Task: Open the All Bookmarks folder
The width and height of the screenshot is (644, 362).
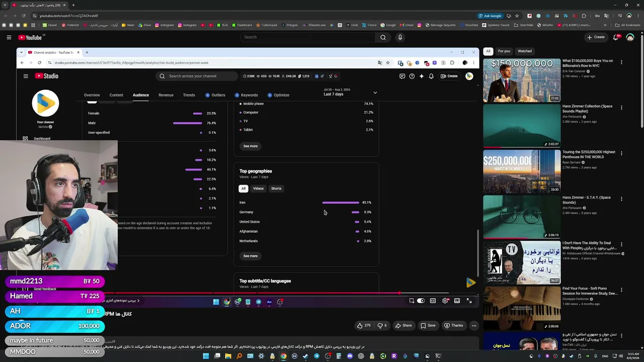Action: coord(628,25)
